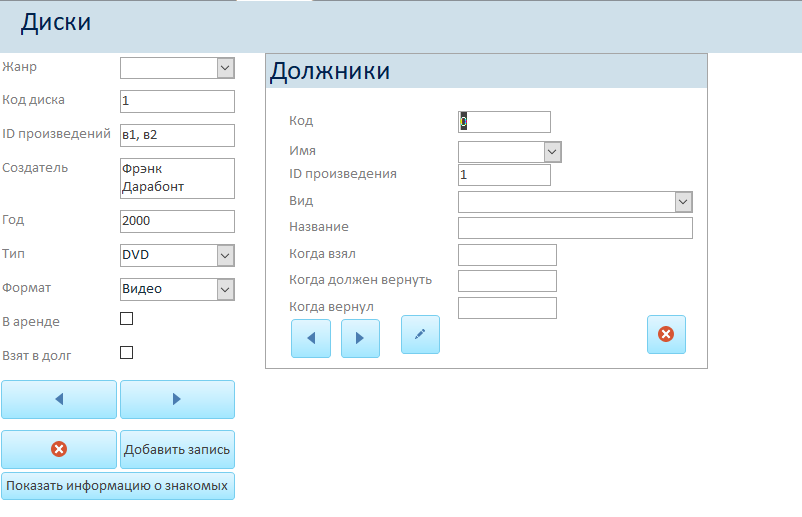The height and width of the screenshot is (517, 802).
Task: Go to next record in Должники subform
Action: 360,339
